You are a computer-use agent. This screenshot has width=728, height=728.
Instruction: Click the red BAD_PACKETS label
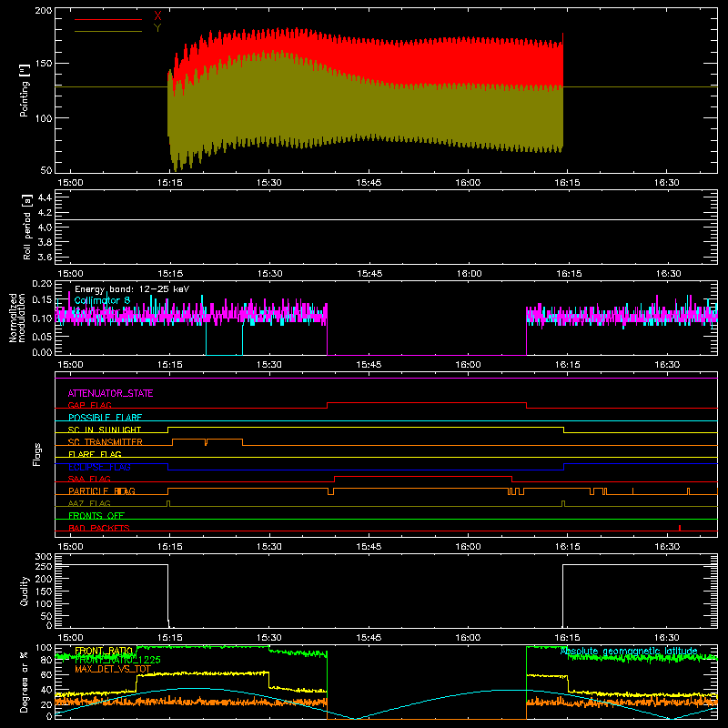(99, 528)
